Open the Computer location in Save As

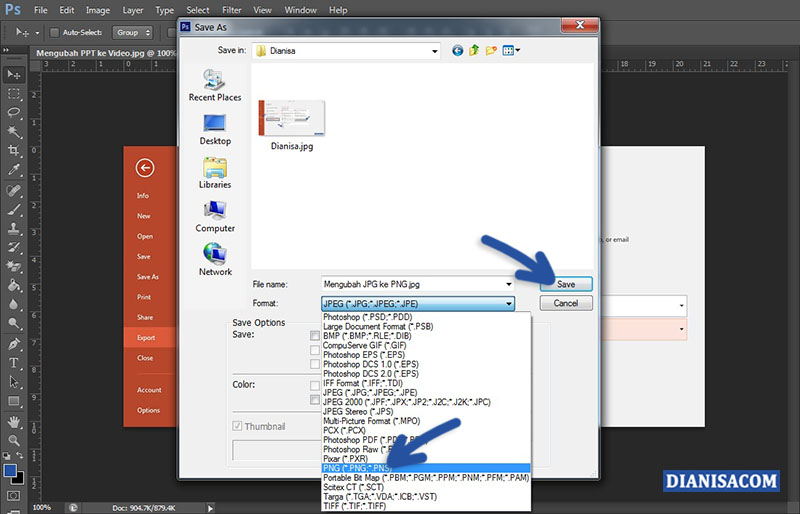(x=215, y=217)
